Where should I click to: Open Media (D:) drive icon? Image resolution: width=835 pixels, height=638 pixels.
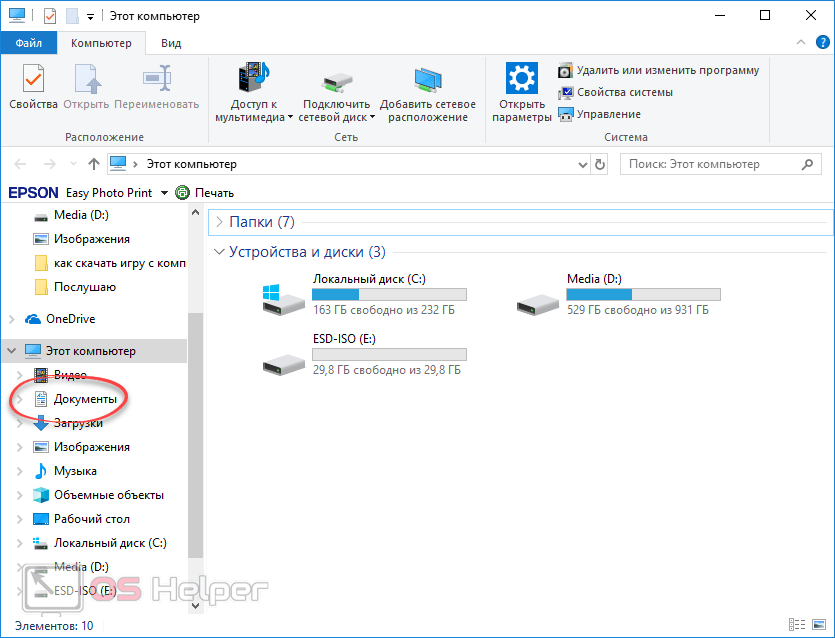pos(539,296)
